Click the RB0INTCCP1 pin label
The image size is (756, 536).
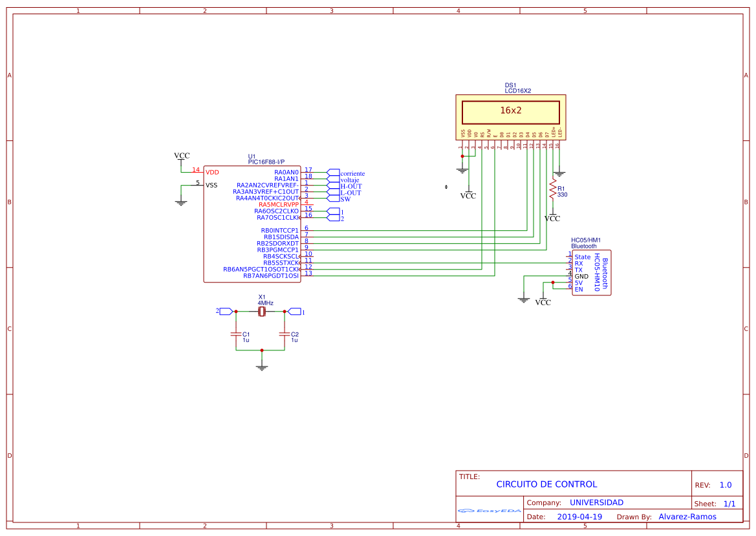click(279, 231)
